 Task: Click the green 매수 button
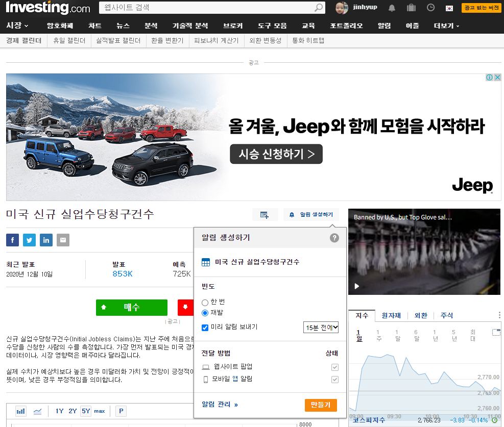[x=131, y=307]
